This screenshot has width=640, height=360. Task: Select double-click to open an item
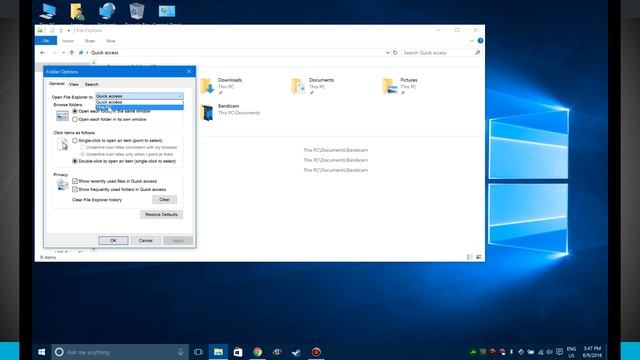[x=75, y=161]
